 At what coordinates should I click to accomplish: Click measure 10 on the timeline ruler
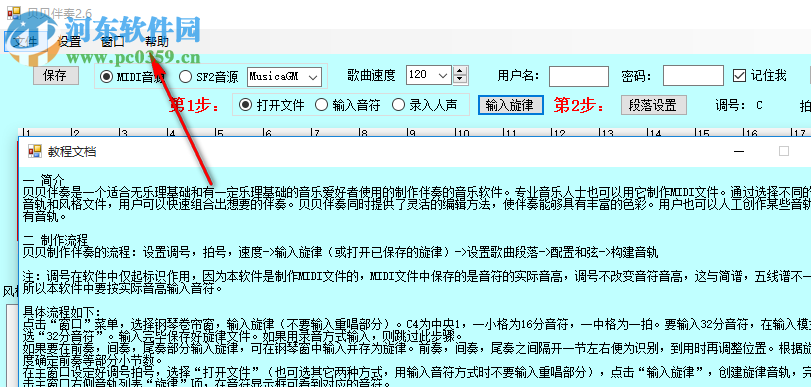pyautogui.click(x=462, y=132)
